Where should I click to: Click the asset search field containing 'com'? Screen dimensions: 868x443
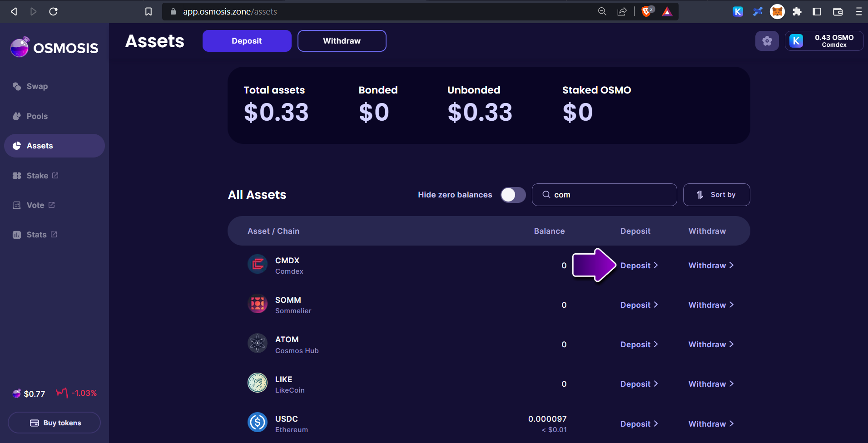pyautogui.click(x=605, y=195)
